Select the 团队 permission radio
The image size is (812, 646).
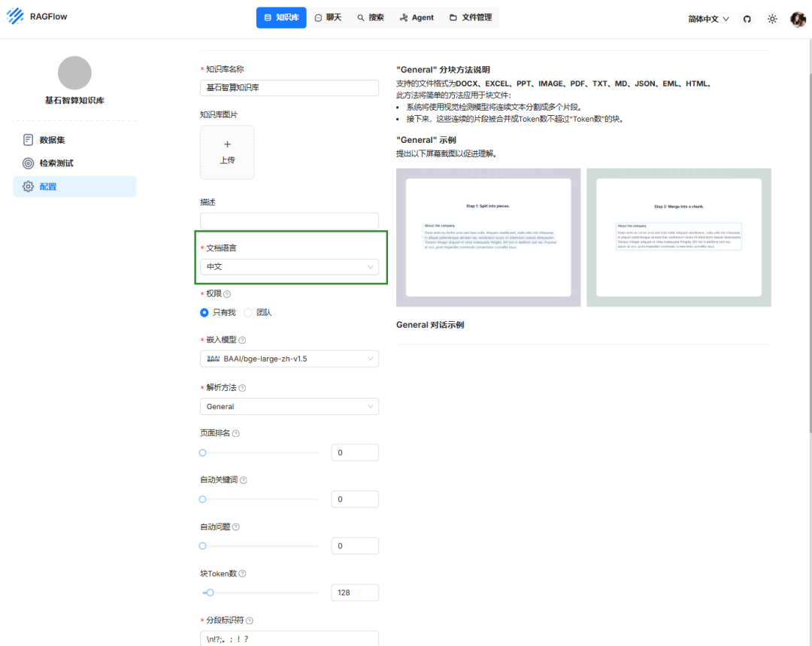coord(248,313)
